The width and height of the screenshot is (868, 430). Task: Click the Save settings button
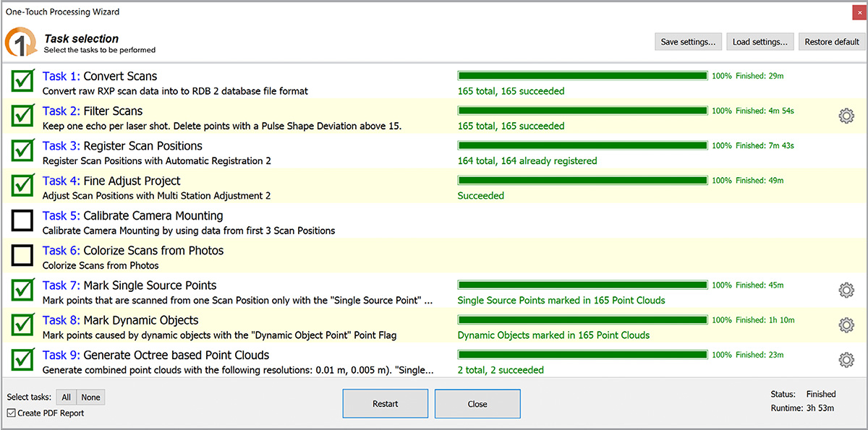688,42
